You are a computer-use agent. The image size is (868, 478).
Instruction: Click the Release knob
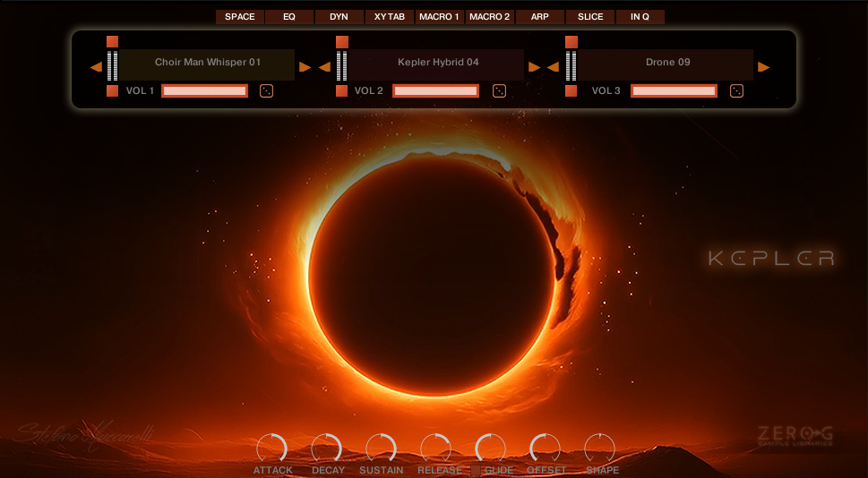tap(436, 448)
